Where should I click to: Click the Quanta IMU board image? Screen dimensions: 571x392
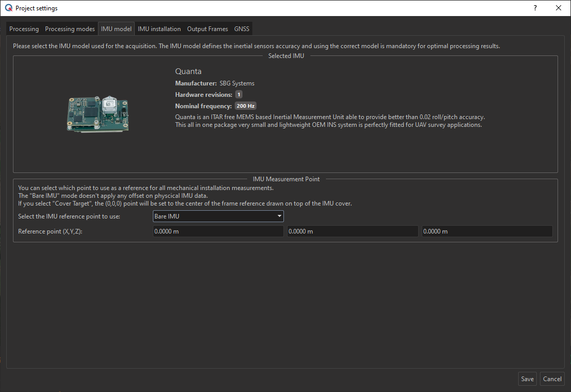(x=97, y=114)
